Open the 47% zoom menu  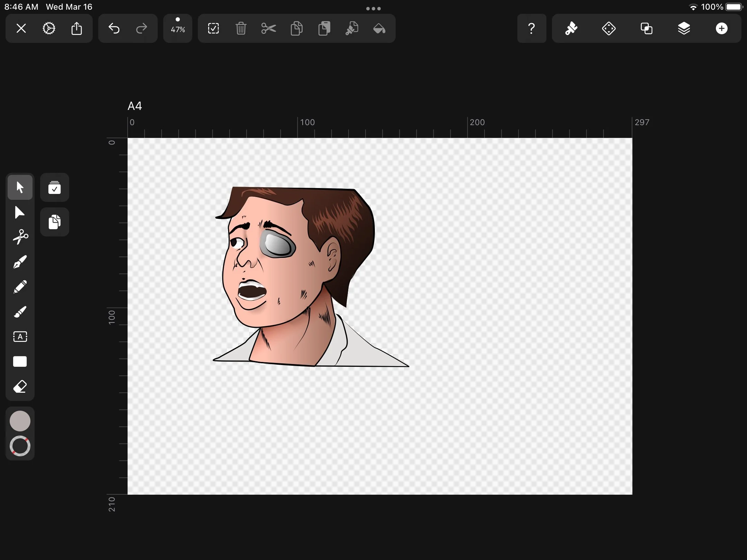click(x=178, y=28)
